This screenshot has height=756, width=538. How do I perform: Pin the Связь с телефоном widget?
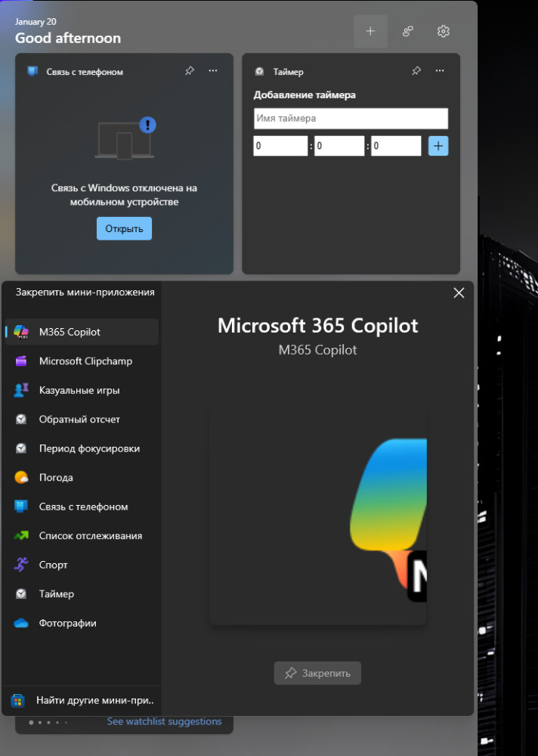coord(190,71)
